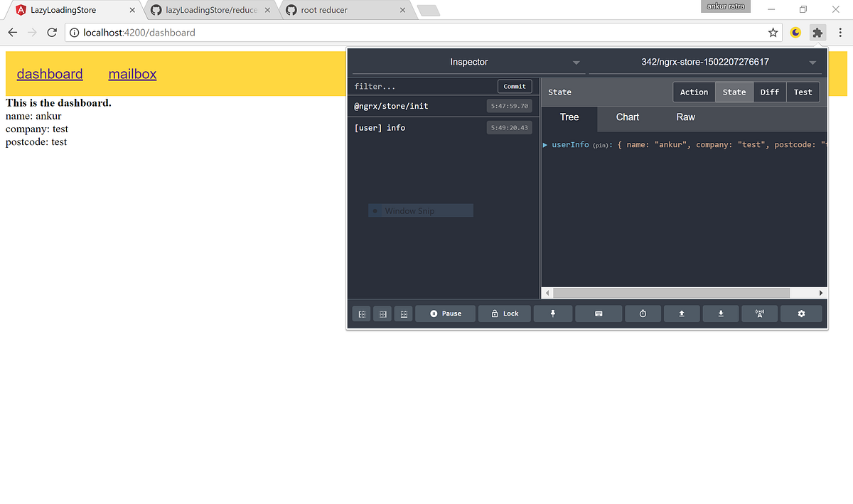The width and height of the screenshot is (853, 504).
Task: Navigate to the mailbox link
Action: pyautogui.click(x=132, y=74)
